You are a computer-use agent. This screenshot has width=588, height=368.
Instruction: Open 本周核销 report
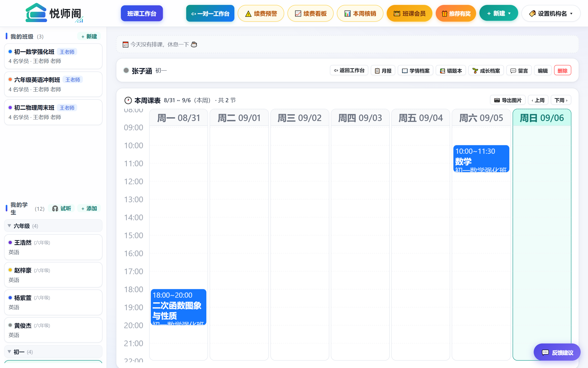360,13
